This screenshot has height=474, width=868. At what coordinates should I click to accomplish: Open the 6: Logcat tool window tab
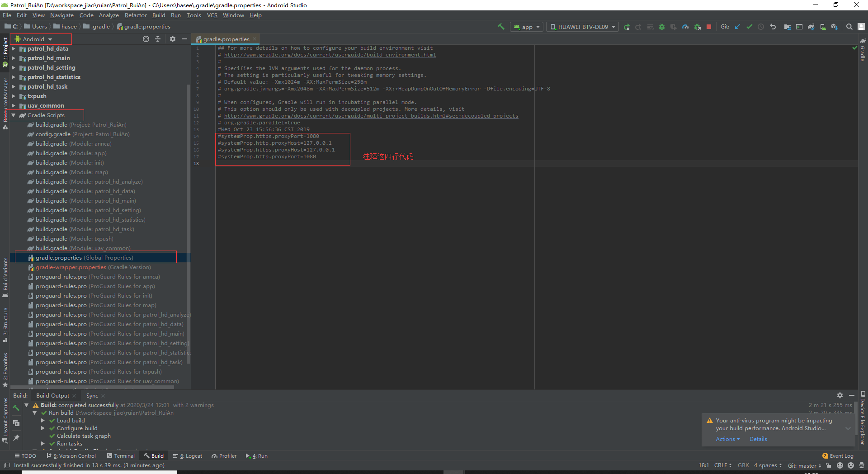188,456
